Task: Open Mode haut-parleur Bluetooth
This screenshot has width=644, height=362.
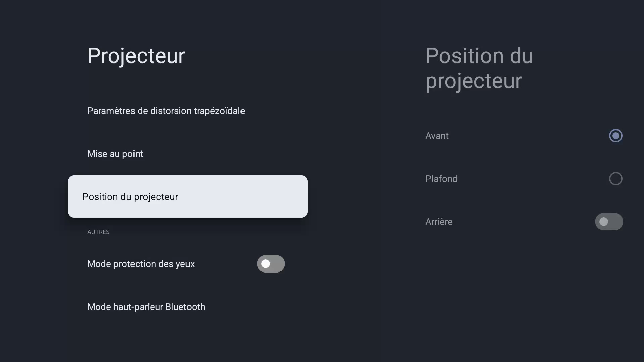Action: pyautogui.click(x=146, y=307)
